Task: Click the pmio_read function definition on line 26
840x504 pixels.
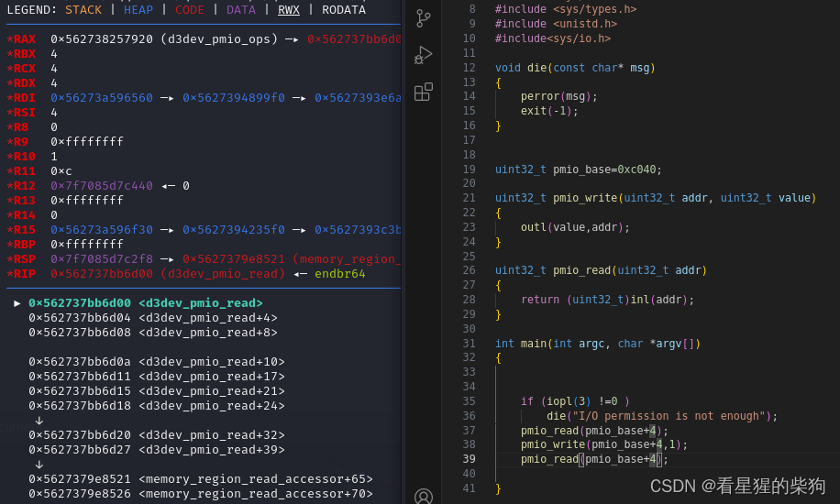Action: pyautogui.click(x=601, y=270)
